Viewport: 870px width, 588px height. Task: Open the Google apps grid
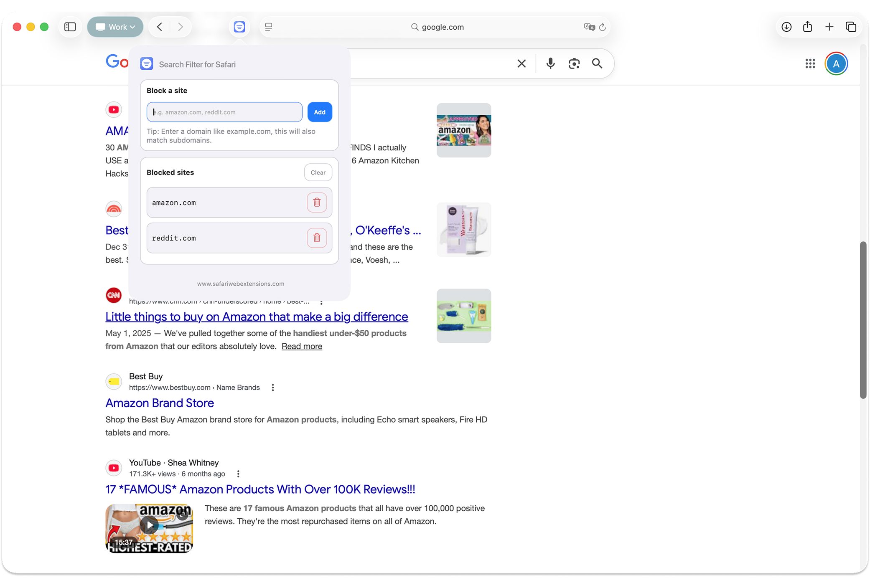810,63
